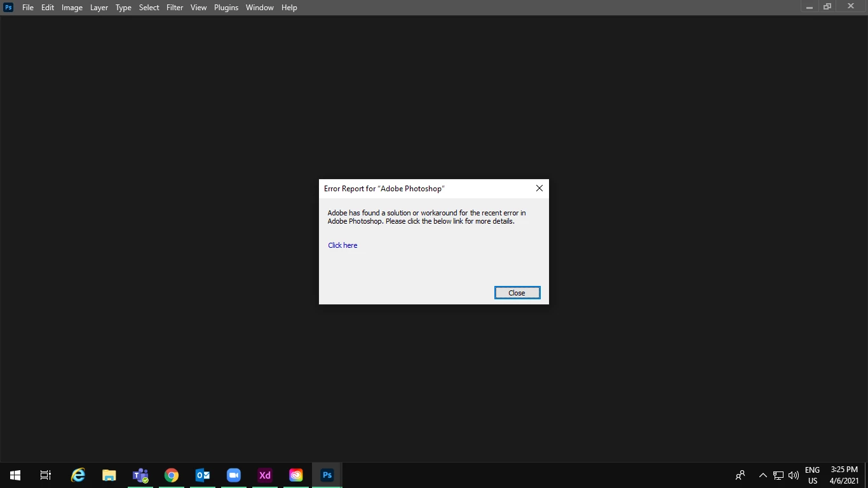Open the clock showing 3:25 PM
Viewport: 868px width, 488px height.
pos(844,475)
